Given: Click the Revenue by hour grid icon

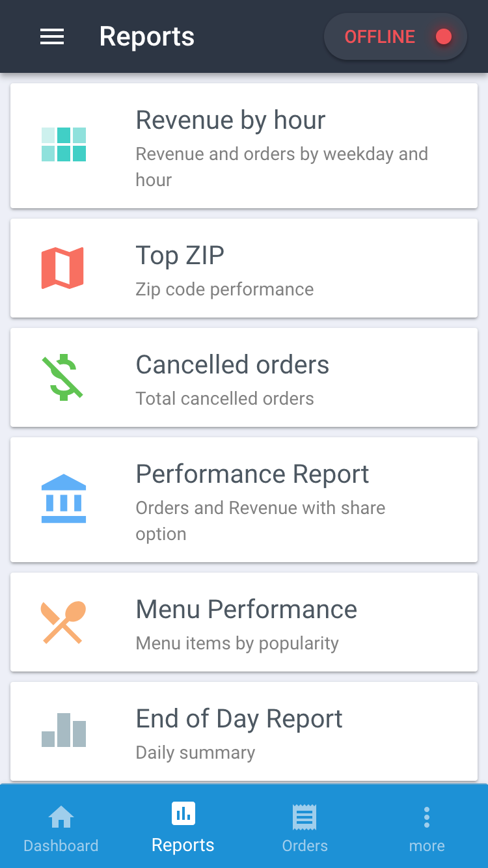Looking at the screenshot, I should [x=64, y=144].
